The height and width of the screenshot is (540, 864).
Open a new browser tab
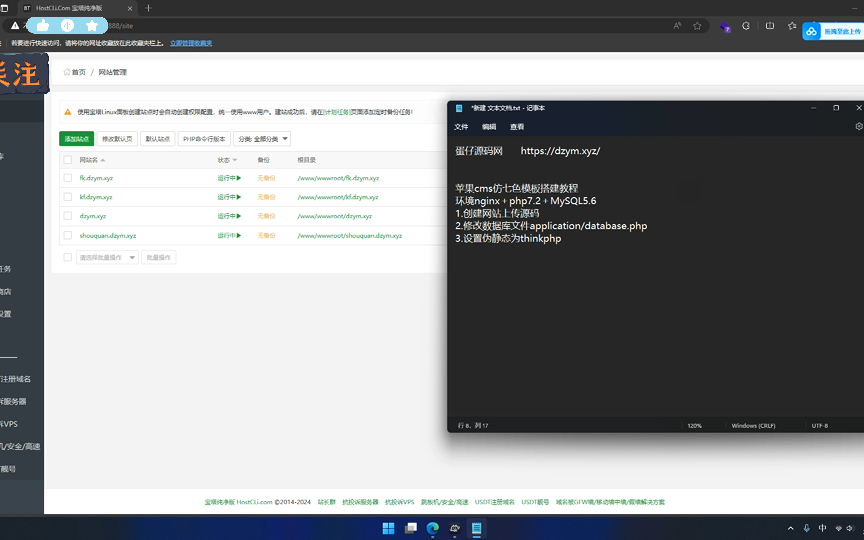coord(148,8)
